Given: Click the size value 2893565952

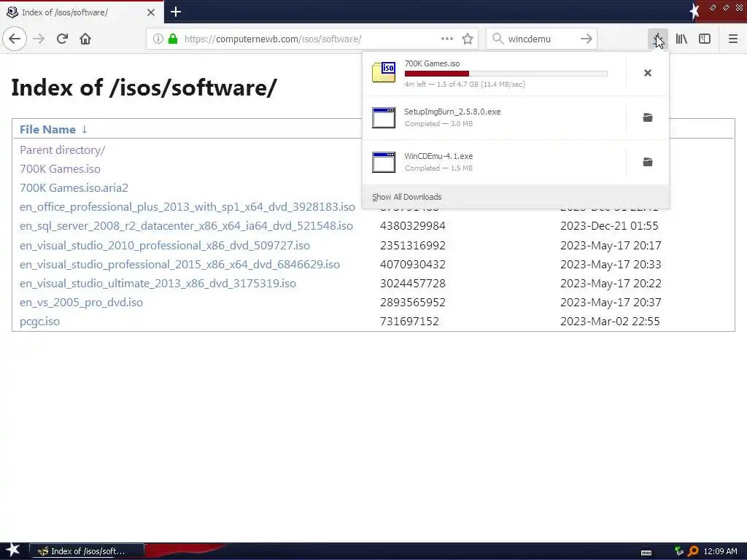Looking at the screenshot, I should (x=413, y=303).
